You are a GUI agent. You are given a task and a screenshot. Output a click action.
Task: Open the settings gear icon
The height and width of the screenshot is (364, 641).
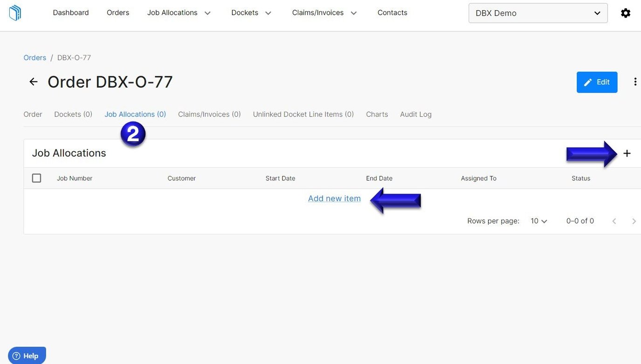point(625,13)
